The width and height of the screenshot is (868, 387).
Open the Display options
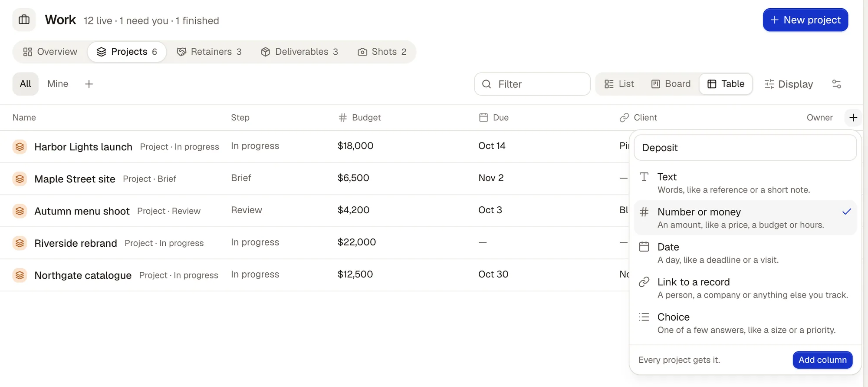pyautogui.click(x=789, y=84)
